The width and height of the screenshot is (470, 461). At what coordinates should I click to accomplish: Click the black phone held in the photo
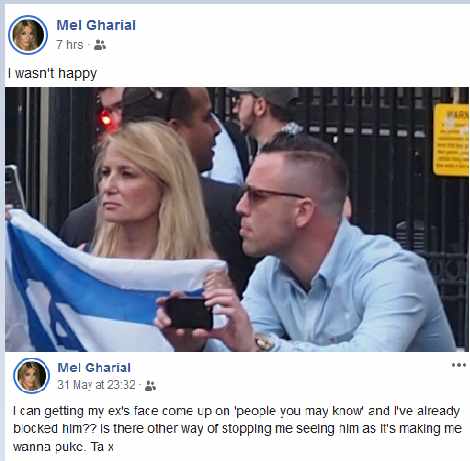coord(189,313)
